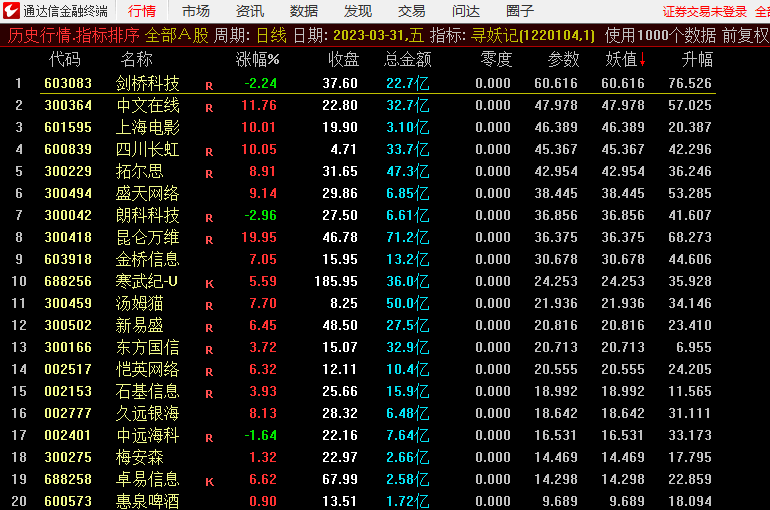The image size is (770, 510).
Task: Select stock code 300166
Action: (68, 347)
